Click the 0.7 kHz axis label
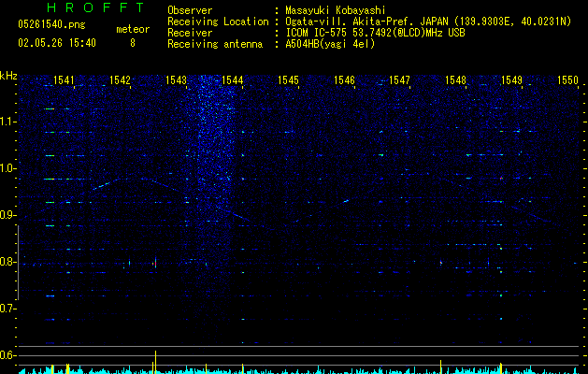Viewport: 588px width, 374px height. point(7,309)
